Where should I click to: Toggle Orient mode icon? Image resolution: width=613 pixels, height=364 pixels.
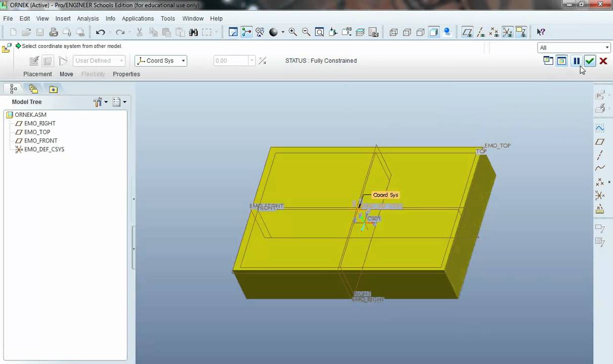[260, 32]
